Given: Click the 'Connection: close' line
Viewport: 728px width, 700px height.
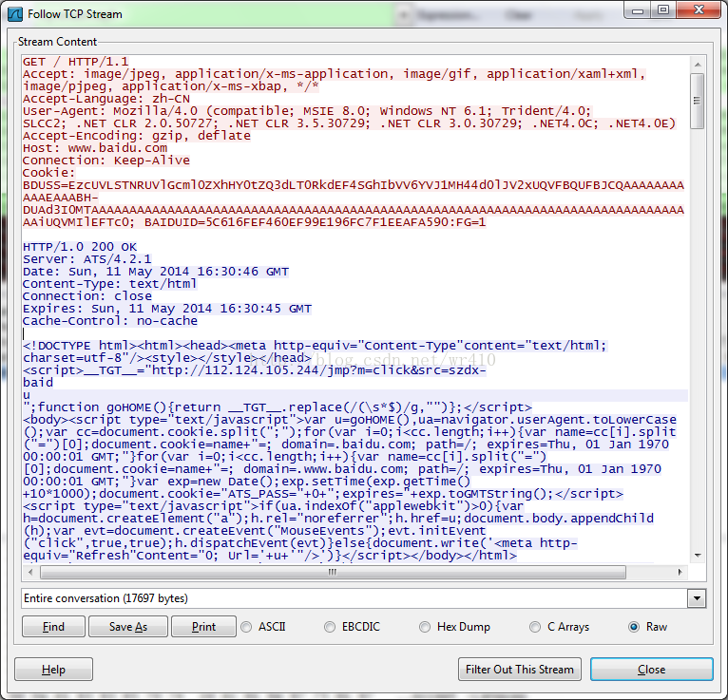Looking at the screenshot, I should [x=87, y=296].
